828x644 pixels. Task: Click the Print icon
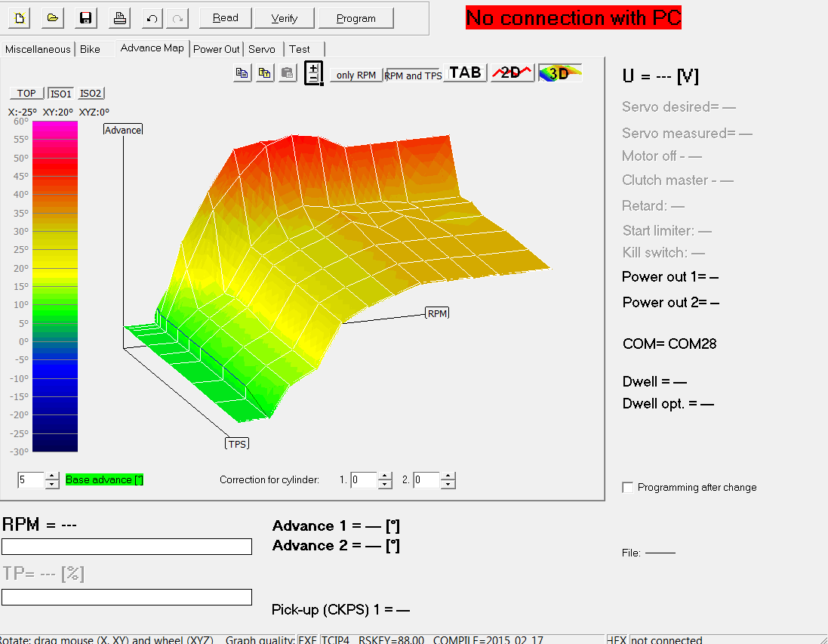tap(119, 18)
